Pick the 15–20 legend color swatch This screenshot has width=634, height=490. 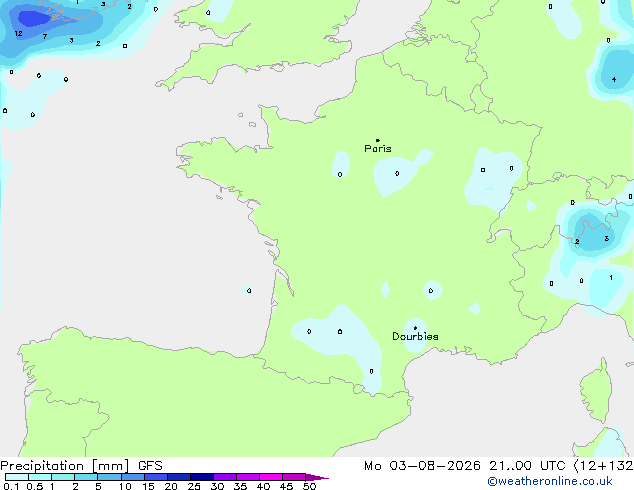pyautogui.click(x=155, y=477)
